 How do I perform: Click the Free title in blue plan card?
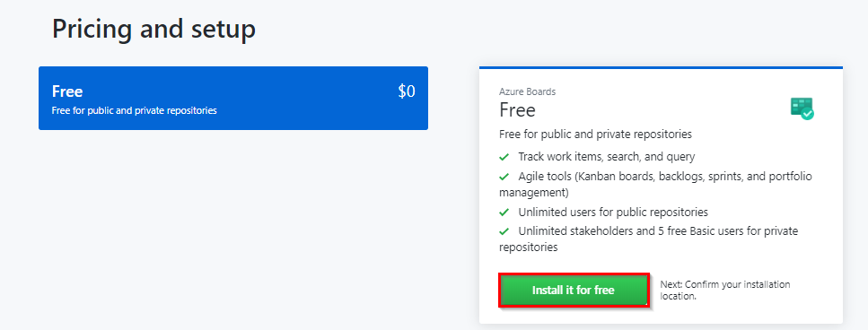pos(67,91)
